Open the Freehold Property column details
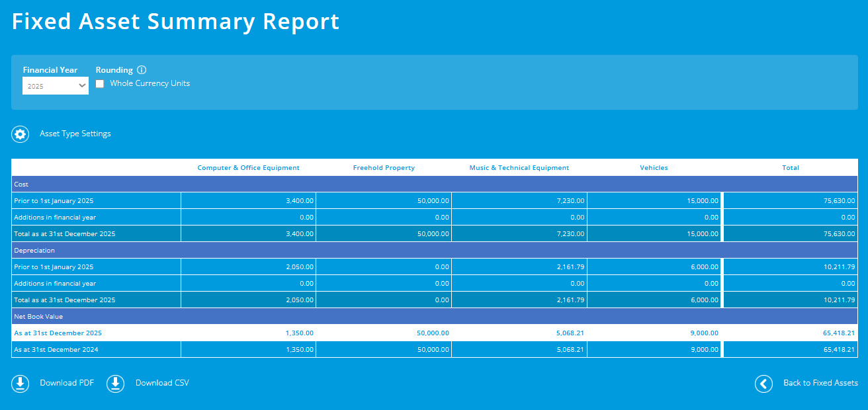 pos(384,167)
